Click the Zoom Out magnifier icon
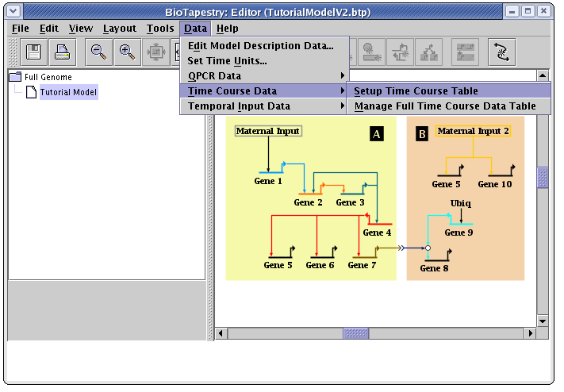Viewport: 564px width, 392px height. (x=98, y=52)
